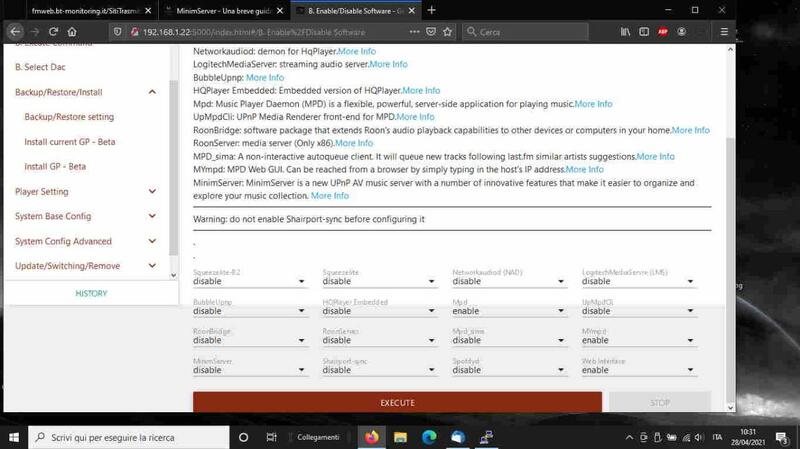The height and width of the screenshot is (449, 800).
Task: Click the browser reload icon
Action: pyautogui.click(x=53, y=32)
